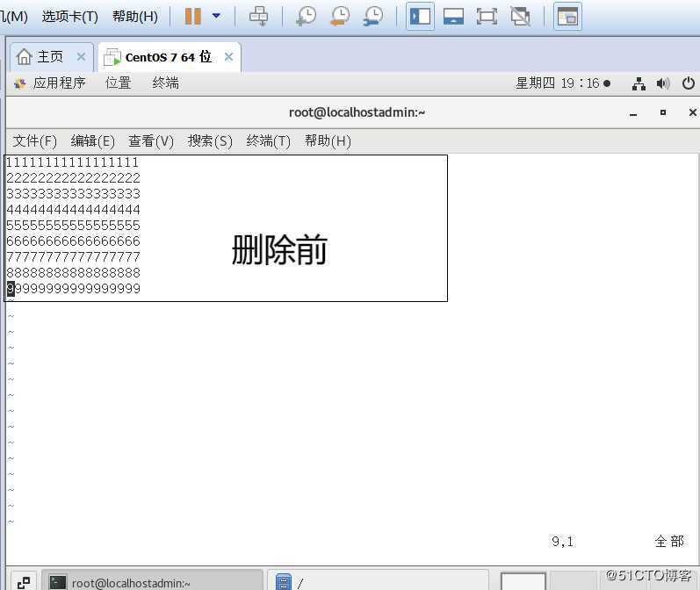This screenshot has width=700, height=590.
Task: Maximize the terminal window
Action: point(663,112)
